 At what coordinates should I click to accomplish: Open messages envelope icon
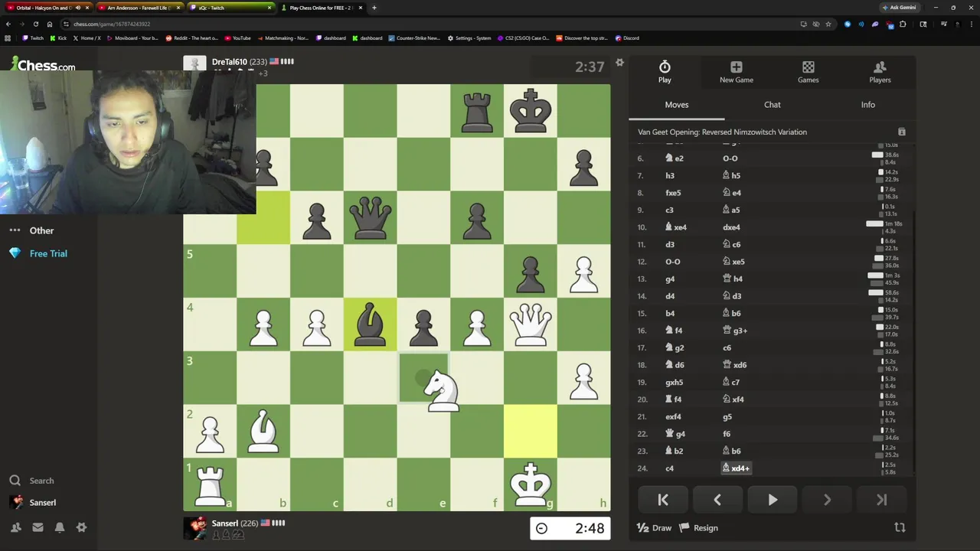click(38, 527)
